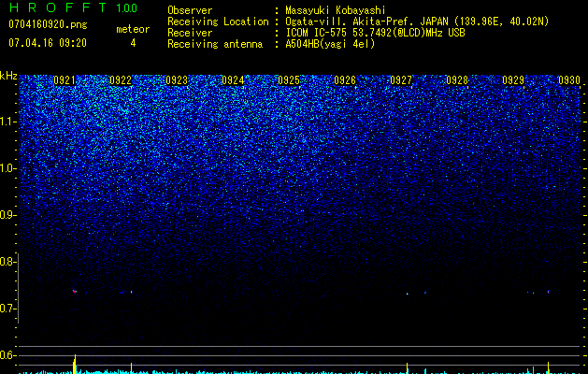Click the 0928 time marker
The height and width of the screenshot is (374, 588).
click(x=457, y=80)
